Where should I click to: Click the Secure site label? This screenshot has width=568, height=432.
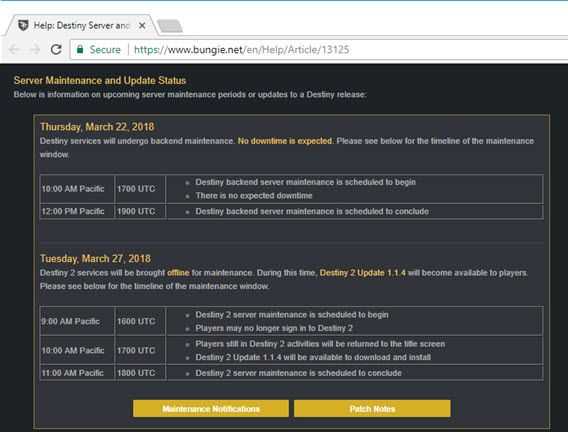105,50
